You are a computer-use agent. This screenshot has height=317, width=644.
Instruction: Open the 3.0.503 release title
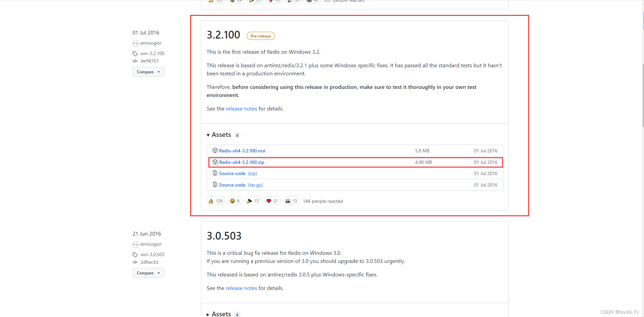click(x=224, y=236)
